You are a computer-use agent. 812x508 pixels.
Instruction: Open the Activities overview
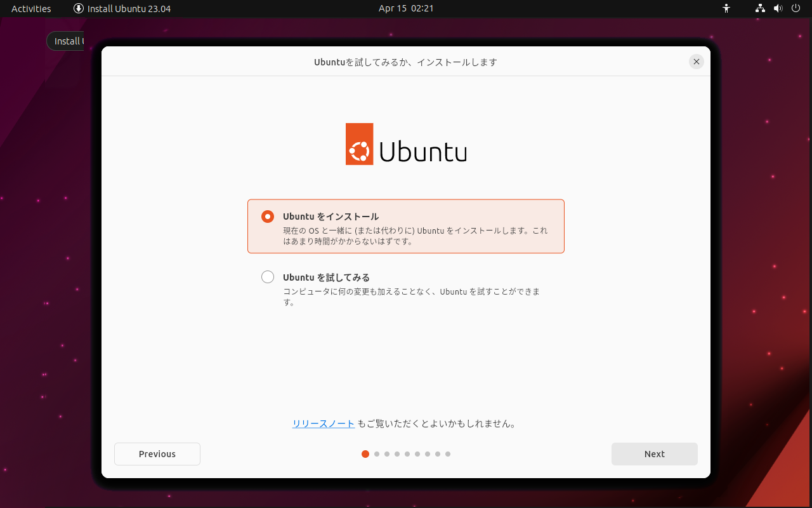(31, 8)
